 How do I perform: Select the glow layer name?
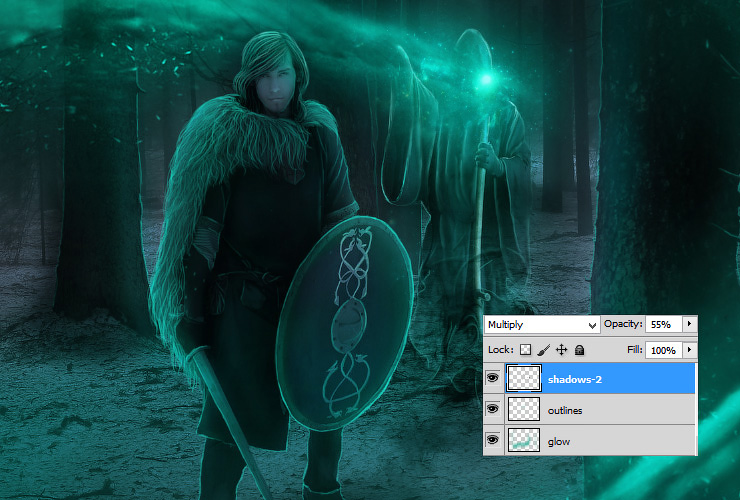point(559,441)
